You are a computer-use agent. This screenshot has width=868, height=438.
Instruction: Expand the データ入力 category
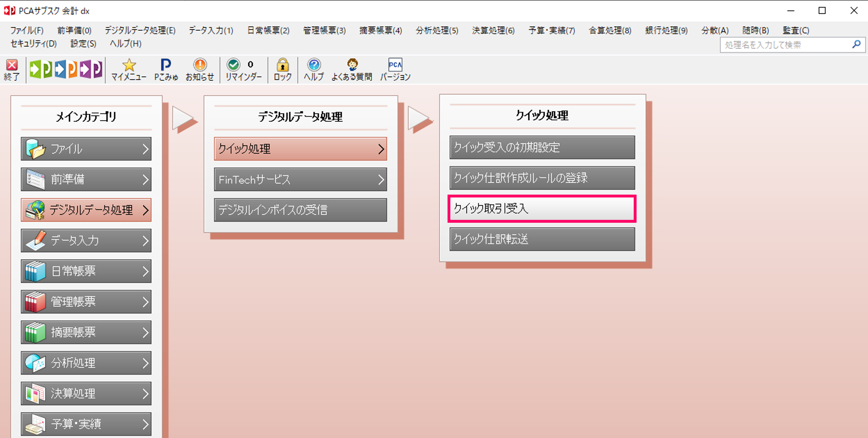point(86,240)
